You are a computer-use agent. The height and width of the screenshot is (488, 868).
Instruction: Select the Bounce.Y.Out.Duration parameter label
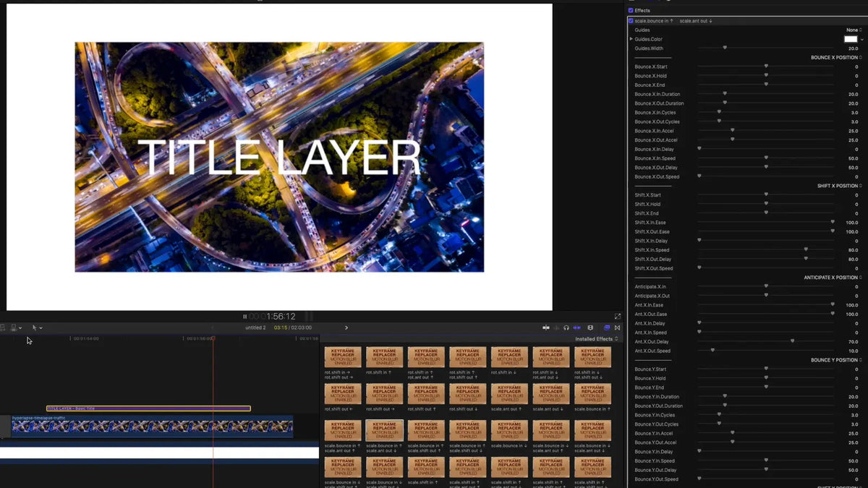658,406
